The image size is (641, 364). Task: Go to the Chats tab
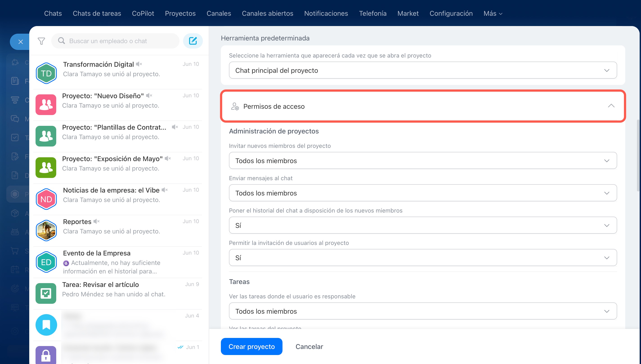pos(53,13)
